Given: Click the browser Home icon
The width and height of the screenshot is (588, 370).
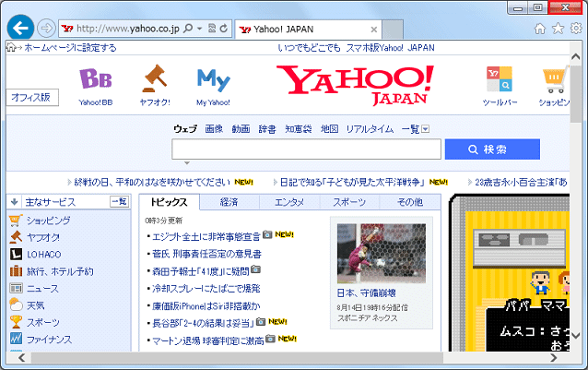Looking at the screenshot, I should coord(540,29).
